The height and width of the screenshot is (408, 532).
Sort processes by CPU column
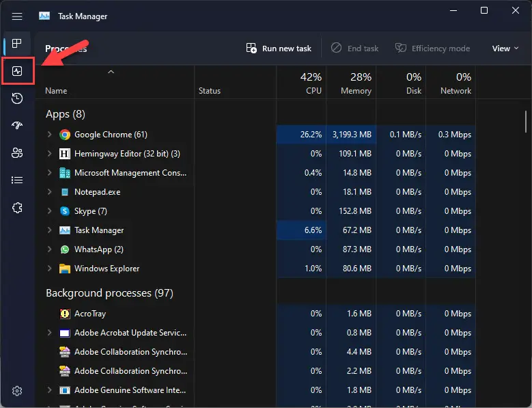(301, 83)
